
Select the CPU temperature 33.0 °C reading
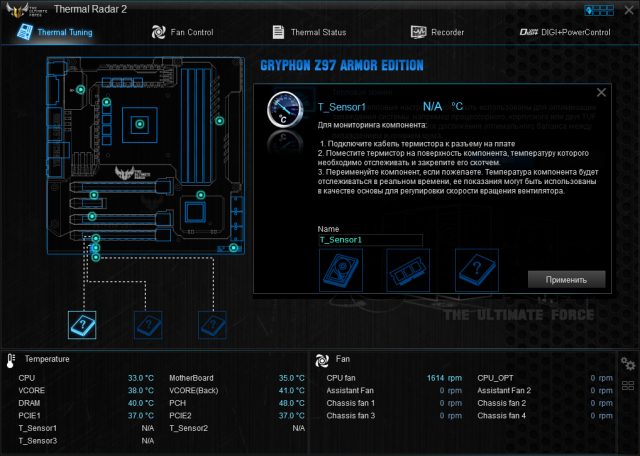(141, 378)
